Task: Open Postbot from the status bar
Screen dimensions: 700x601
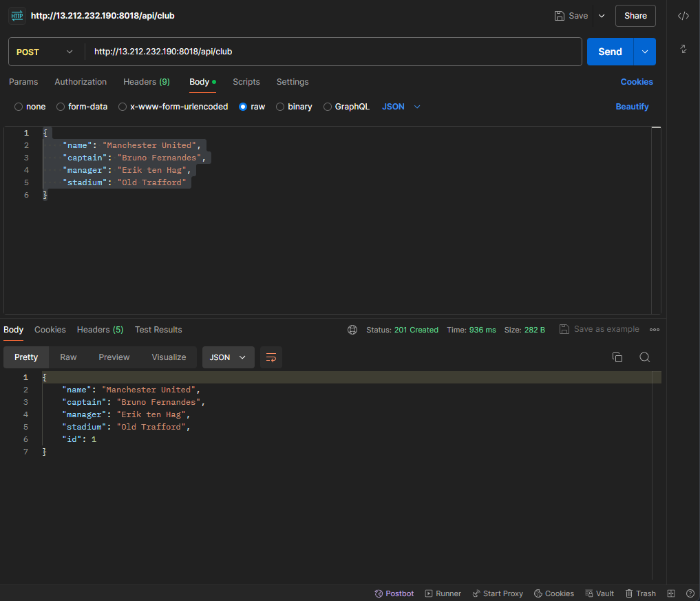Action: point(394,593)
